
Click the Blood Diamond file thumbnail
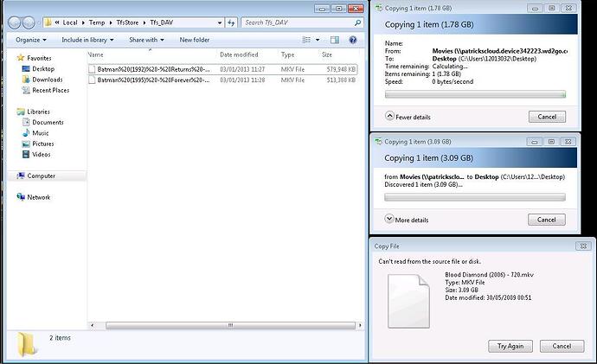[408, 301]
